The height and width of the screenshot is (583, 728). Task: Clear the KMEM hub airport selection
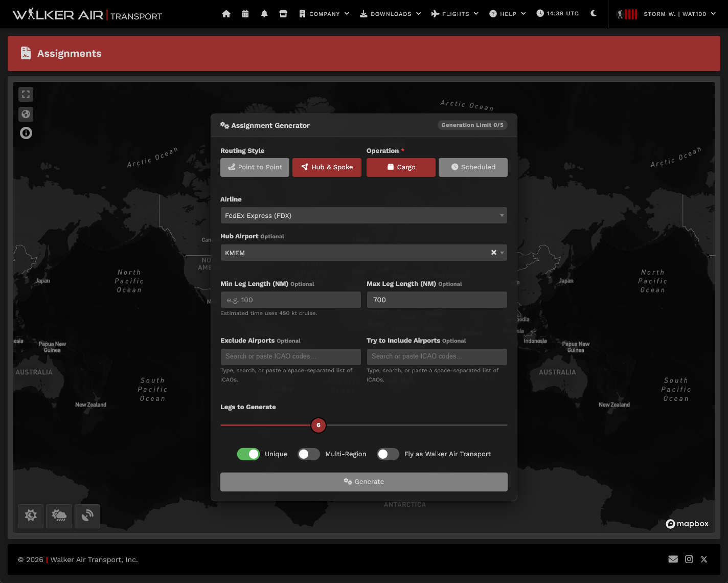pyautogui.click(x=494, y=253)
